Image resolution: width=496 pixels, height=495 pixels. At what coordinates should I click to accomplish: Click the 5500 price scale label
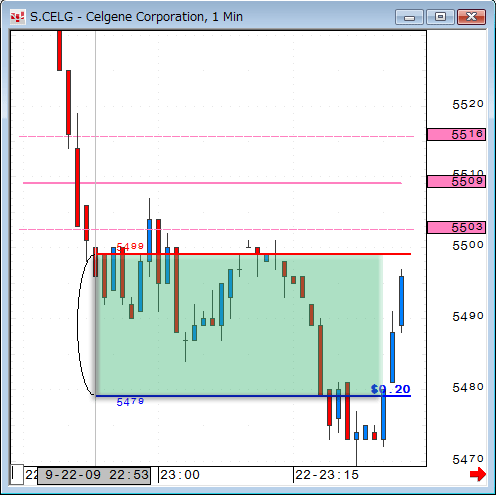pyautogui.click(x=468, y=246)
